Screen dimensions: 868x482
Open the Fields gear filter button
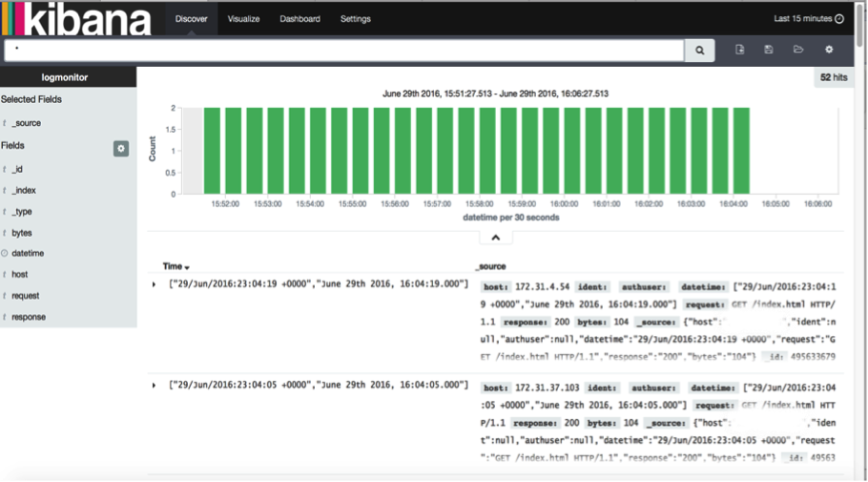point(121,149)
